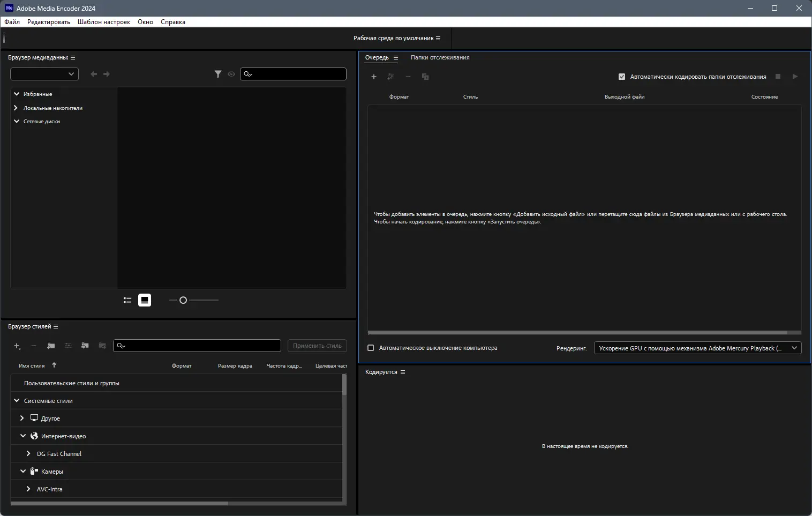Click the camera icon next to Камеры
Image resolution: width=812 pixels, height=516 pixels.
[x=34, y=471]
